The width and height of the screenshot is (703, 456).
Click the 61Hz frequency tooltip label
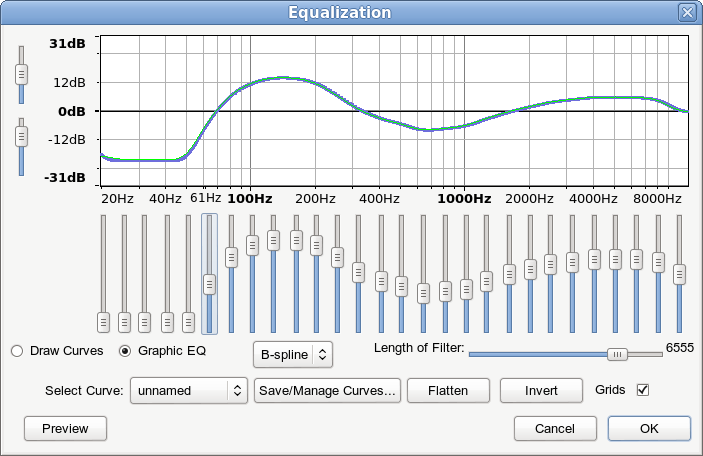pos(205,198)
